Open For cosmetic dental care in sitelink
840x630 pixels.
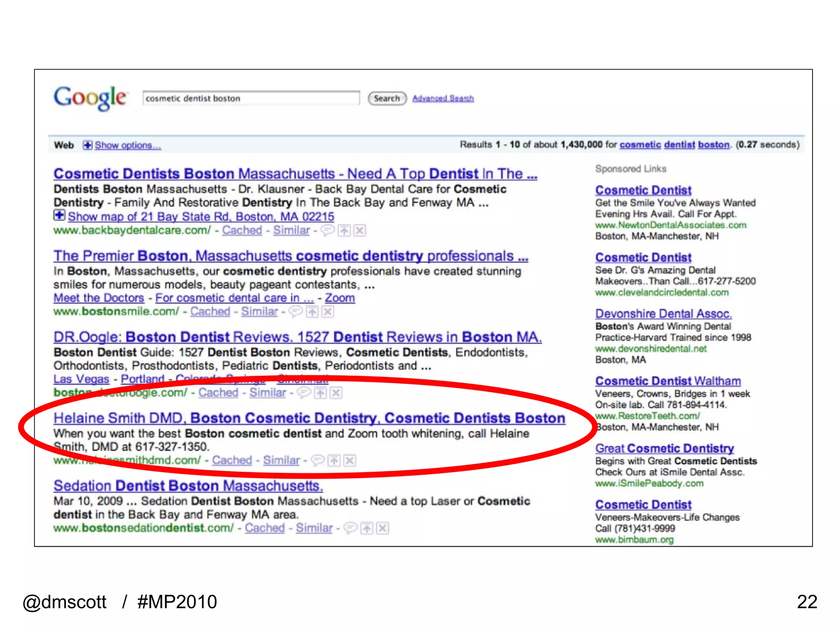tap(234, 298)
